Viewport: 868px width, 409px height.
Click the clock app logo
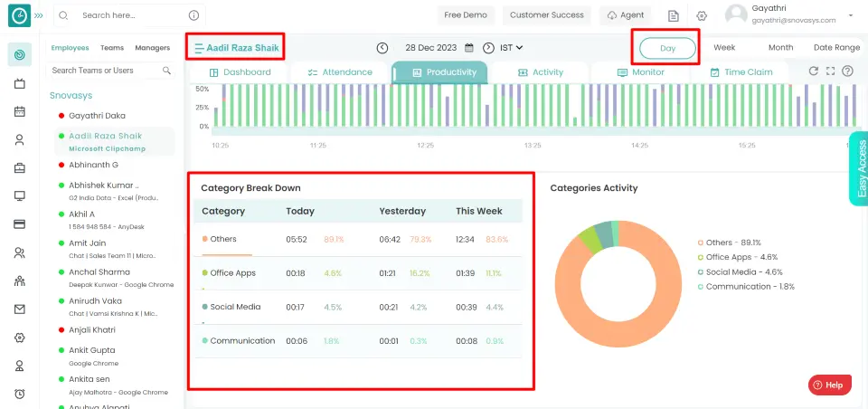[x=19, y=16]
